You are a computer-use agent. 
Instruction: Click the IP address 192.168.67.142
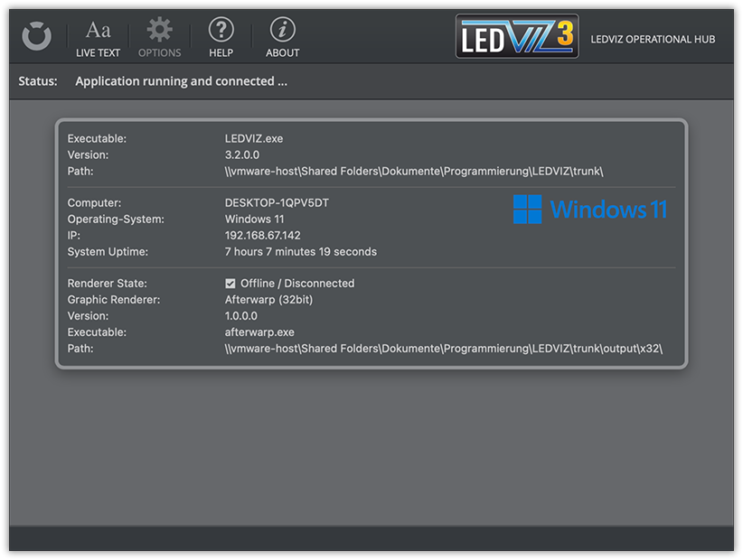tap(262, 235)
